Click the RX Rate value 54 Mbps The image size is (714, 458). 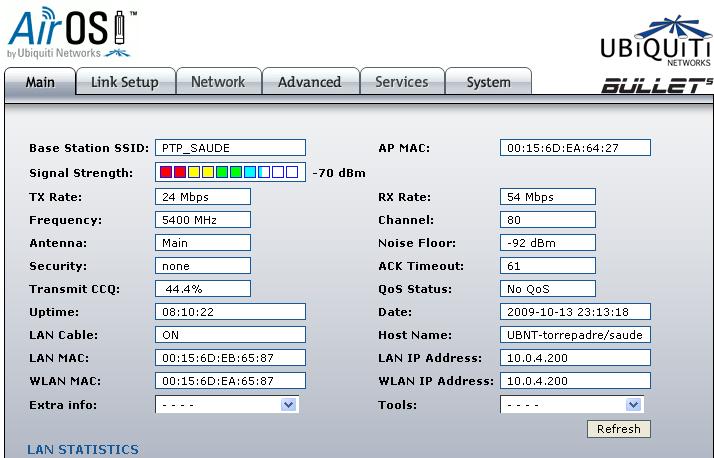pyautogui.click(x=548, y=197)
